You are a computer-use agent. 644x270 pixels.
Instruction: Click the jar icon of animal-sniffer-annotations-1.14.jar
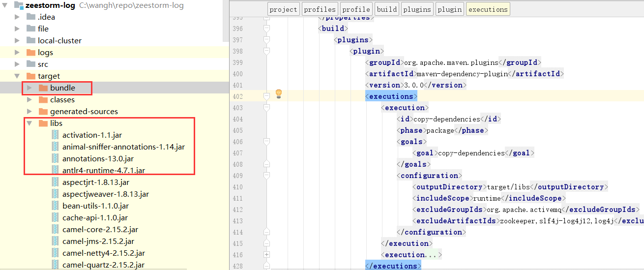[x=55, y=147]
